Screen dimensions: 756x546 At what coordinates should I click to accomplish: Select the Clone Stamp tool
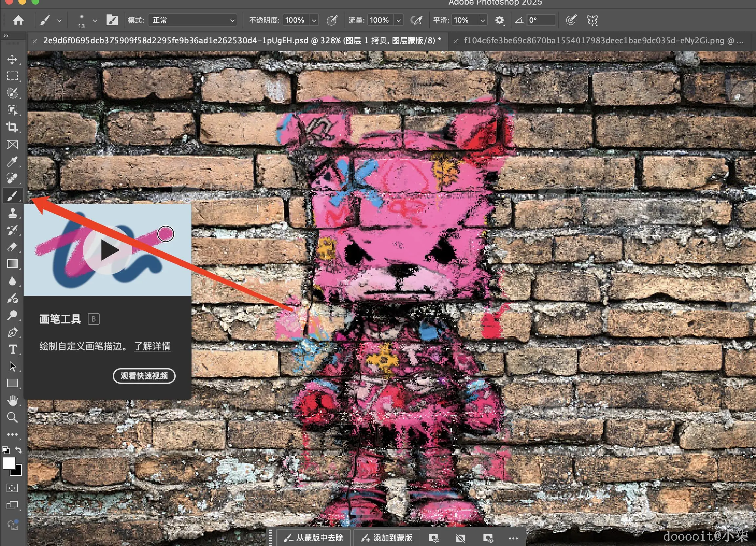pos(12,213)
